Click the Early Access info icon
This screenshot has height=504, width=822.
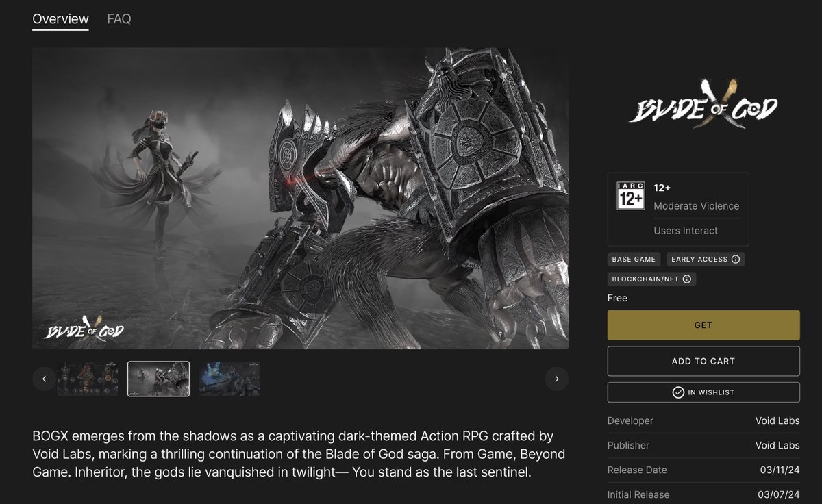click(736, 260)
